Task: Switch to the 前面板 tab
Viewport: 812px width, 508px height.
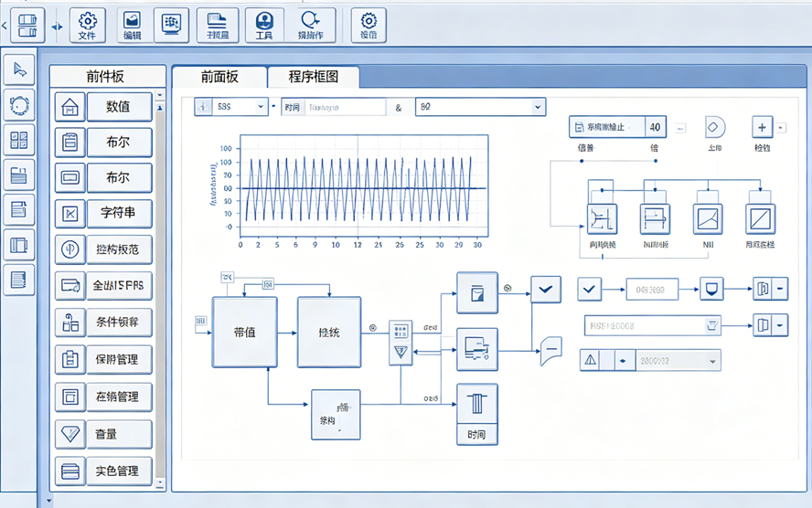Action: tap(219, 77)
